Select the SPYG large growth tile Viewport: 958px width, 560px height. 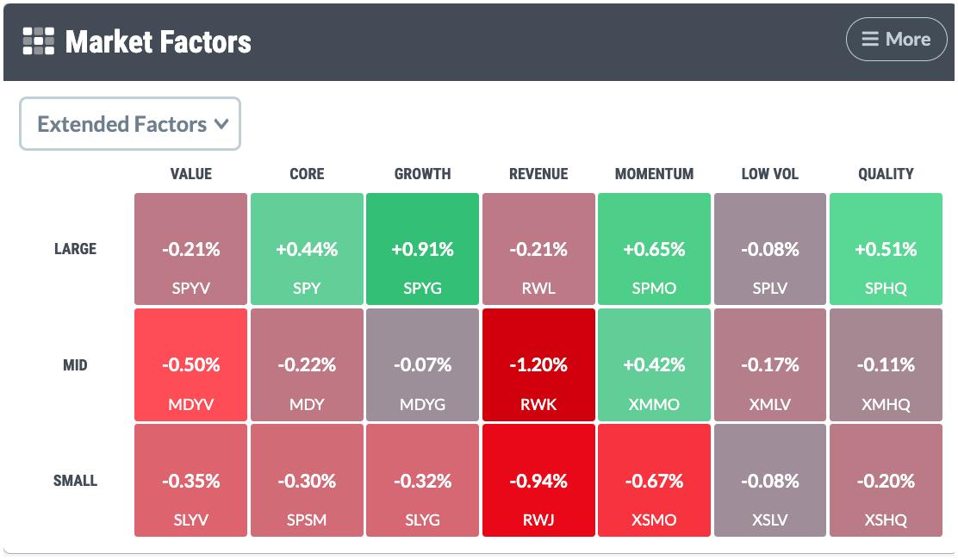[422, 248]
